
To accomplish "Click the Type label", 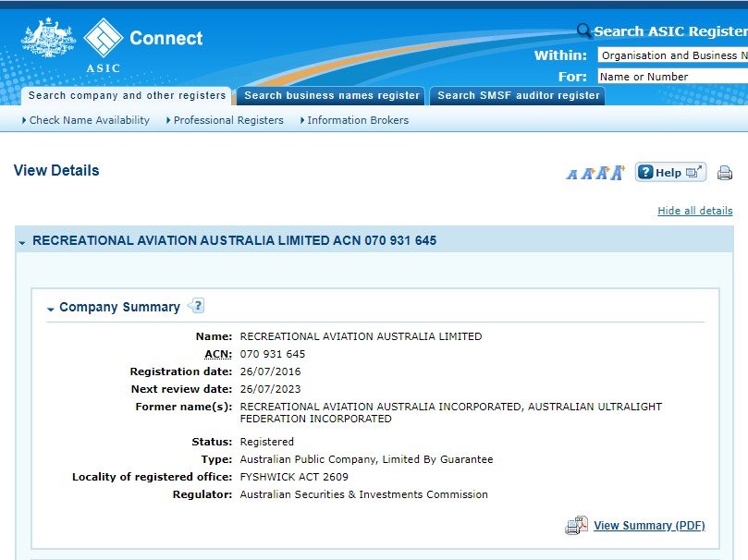I will point(216,459).
